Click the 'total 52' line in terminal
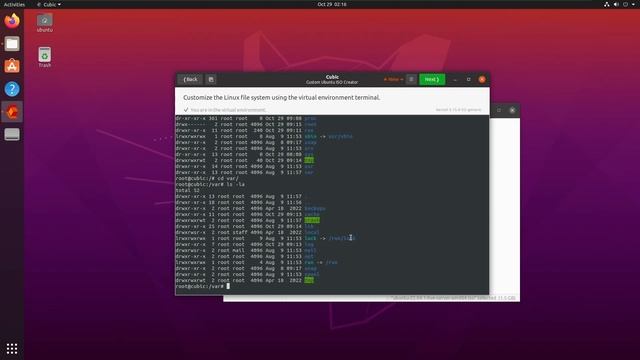 click(x=188, y=190)
